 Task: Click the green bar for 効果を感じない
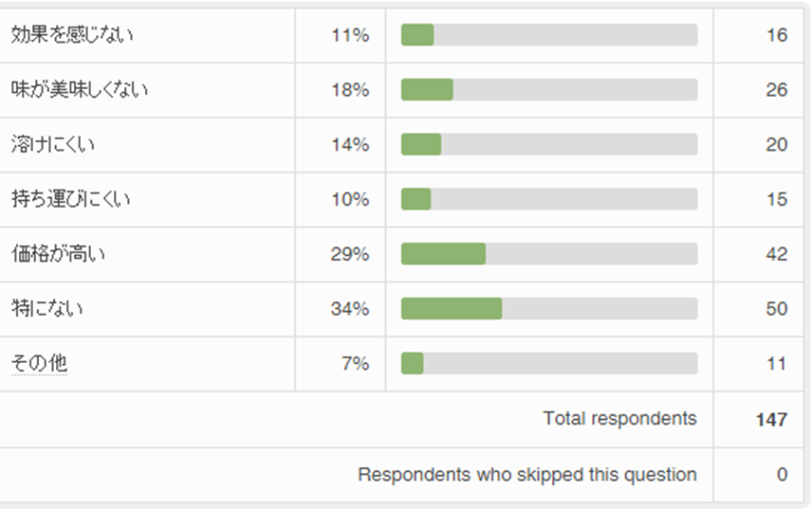pyautogui.click(x=417, y=35)
